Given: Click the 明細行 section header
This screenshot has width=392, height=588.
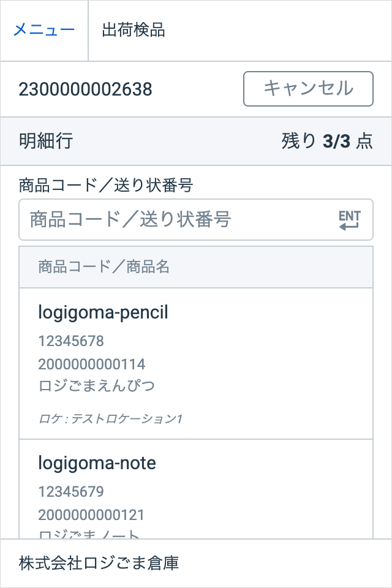Looking at the screenshot, I should pyautogui.click(x=46, y=141).
